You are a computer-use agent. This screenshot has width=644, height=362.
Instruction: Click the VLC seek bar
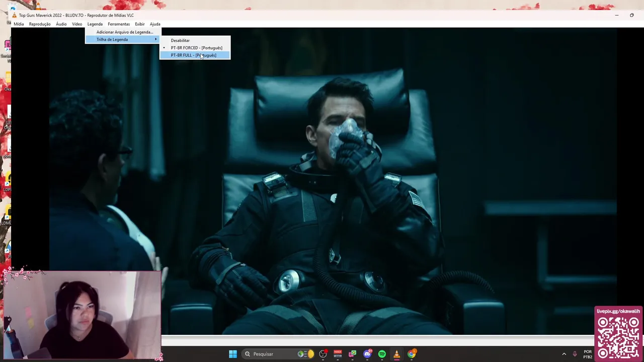point(377,337)
